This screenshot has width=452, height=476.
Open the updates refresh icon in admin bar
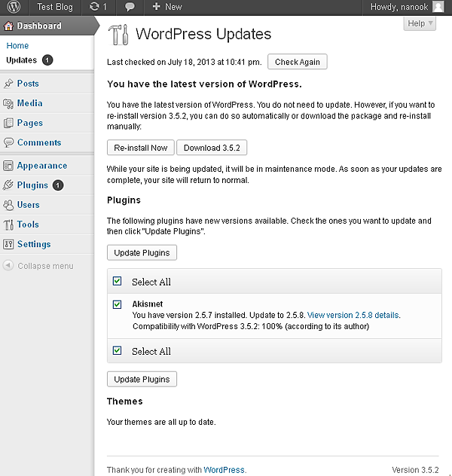[94, 7]
